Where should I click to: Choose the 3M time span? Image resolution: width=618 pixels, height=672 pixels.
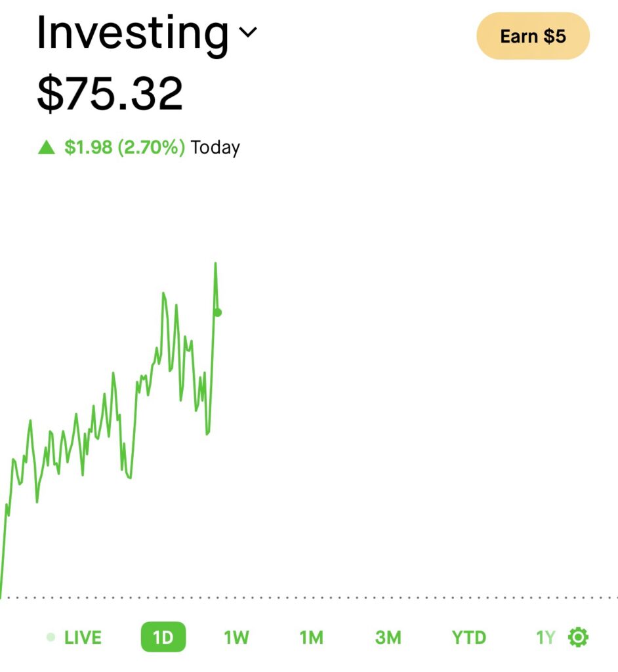click(x=388, y=637)
